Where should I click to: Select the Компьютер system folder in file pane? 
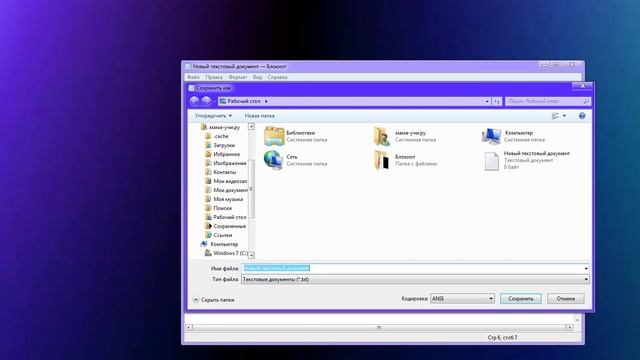pyautogui.click(x=491, y=136)
